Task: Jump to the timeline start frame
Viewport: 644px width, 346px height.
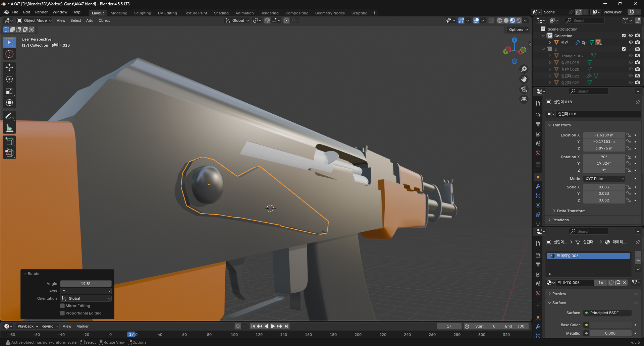Action: click(253, 326)
